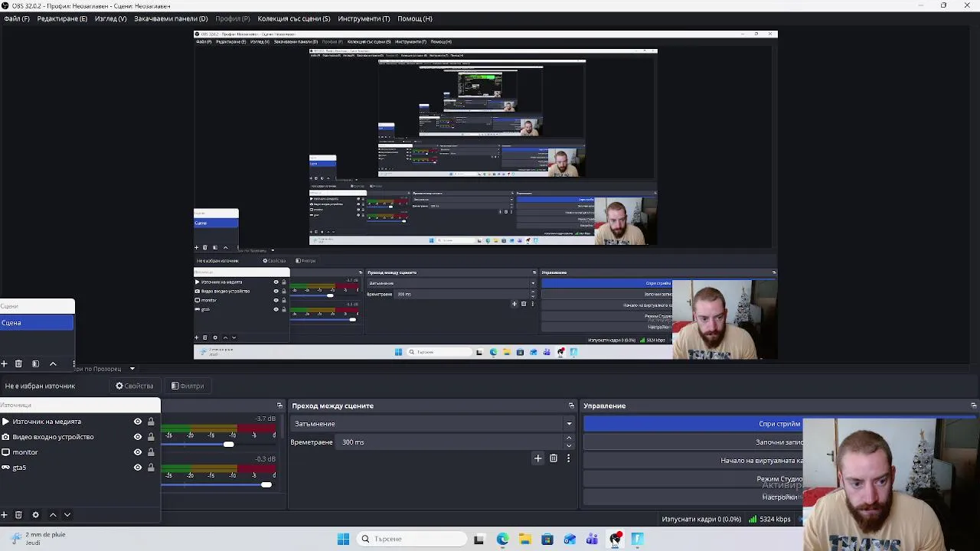Open Outlook from taskbar
980x551 pixels.
tap(570, 539)
